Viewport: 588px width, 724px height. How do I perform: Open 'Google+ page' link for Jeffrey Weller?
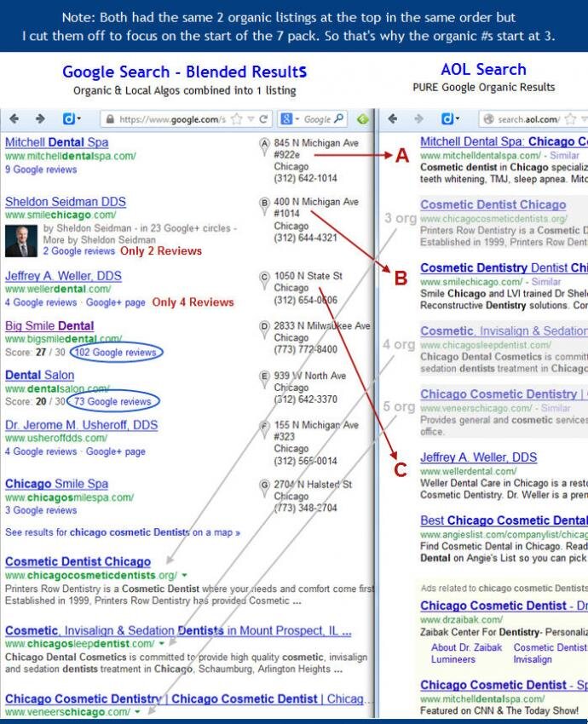pyautogui.click(x=116, y=302)
